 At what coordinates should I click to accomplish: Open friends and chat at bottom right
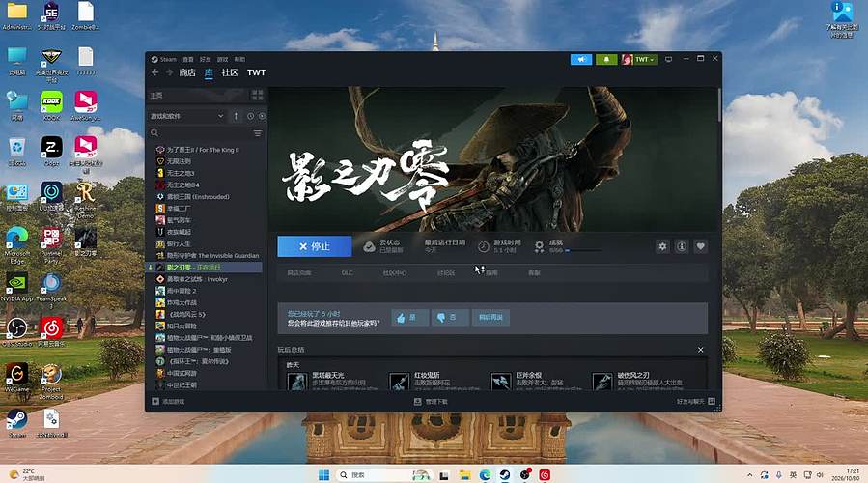tap(695, 401)
